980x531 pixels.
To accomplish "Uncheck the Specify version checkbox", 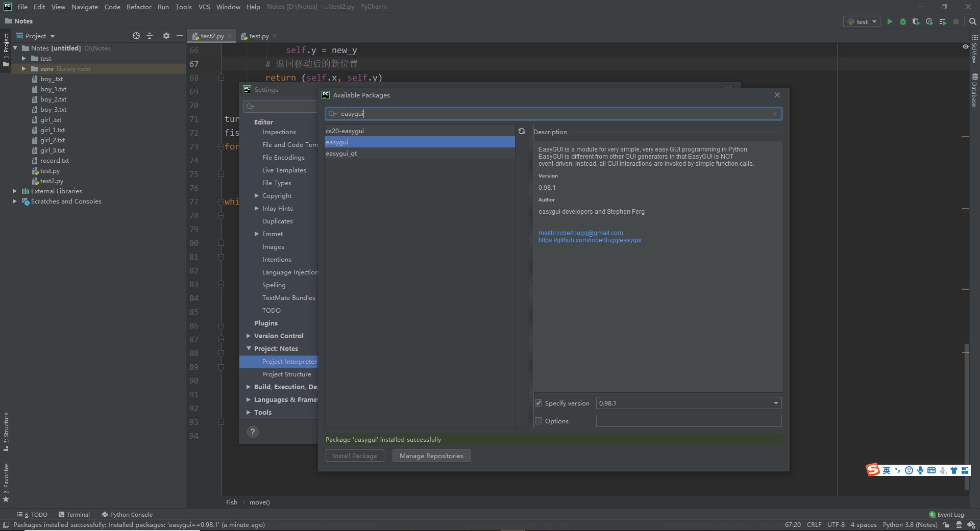I will (538, 403).
